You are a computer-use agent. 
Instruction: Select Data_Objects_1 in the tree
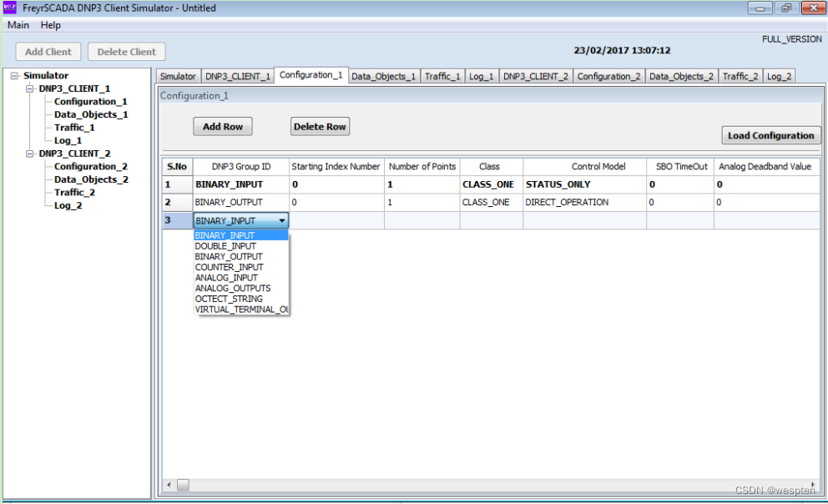pyautogui.click(x=91, y=114)
